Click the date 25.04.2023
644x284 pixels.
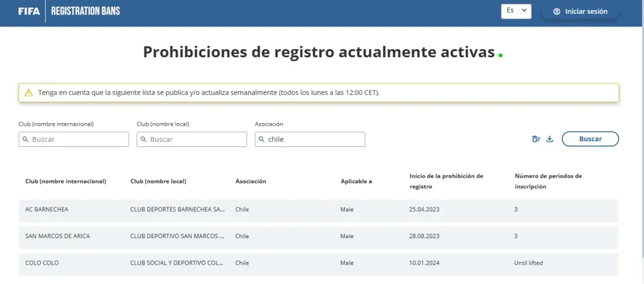pos(425,209)
